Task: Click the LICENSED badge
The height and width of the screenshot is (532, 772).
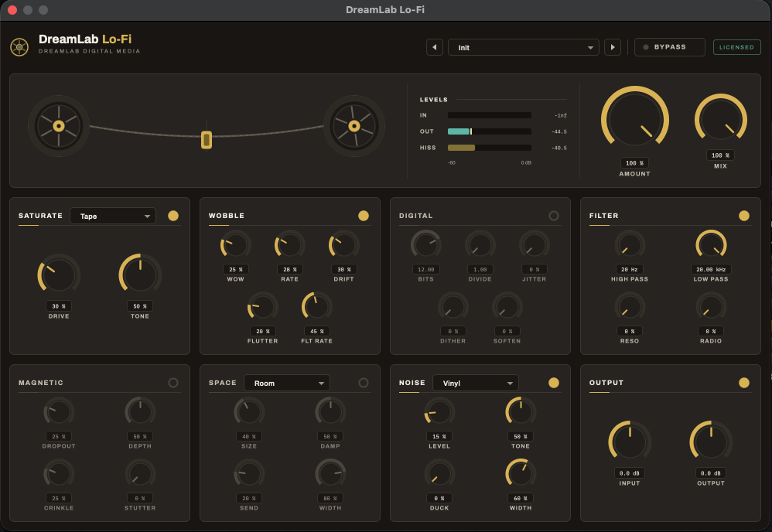Action: click(x=737, y=47)
